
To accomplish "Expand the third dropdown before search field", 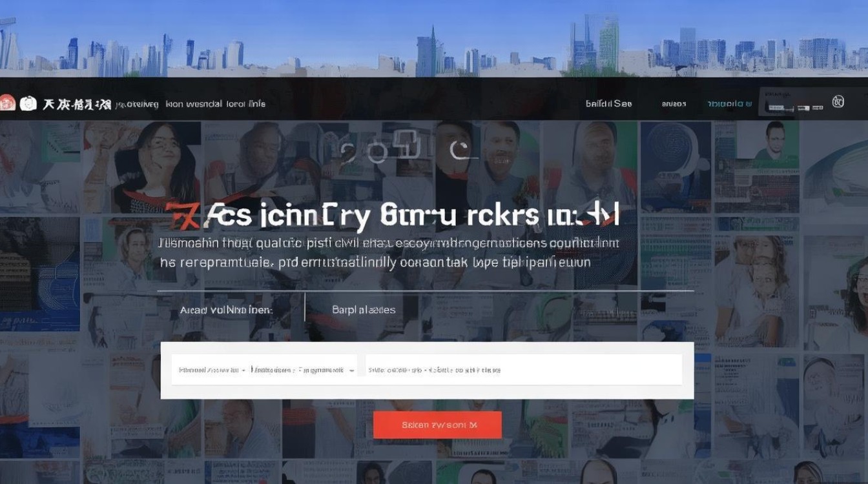I will (x=326, y=370).
